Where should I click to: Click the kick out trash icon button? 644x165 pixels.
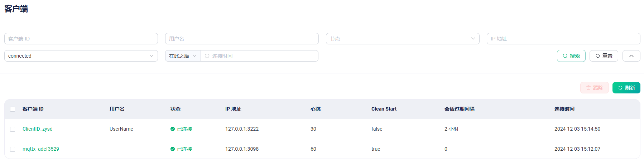click(595, 88)
